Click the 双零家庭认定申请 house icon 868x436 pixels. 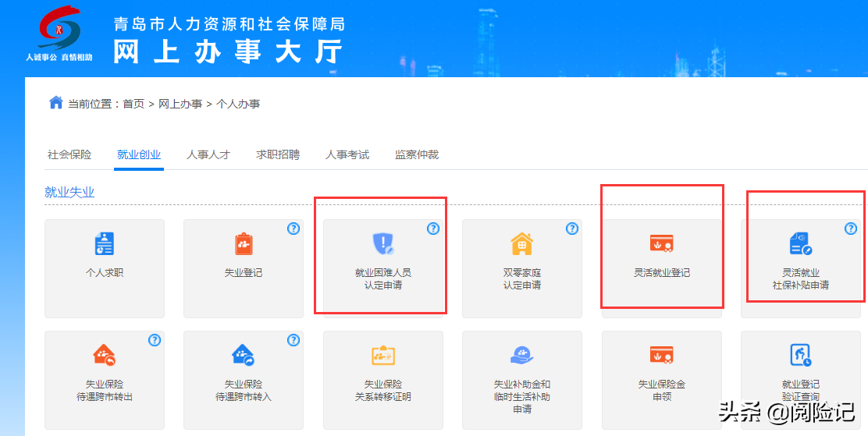522,243
